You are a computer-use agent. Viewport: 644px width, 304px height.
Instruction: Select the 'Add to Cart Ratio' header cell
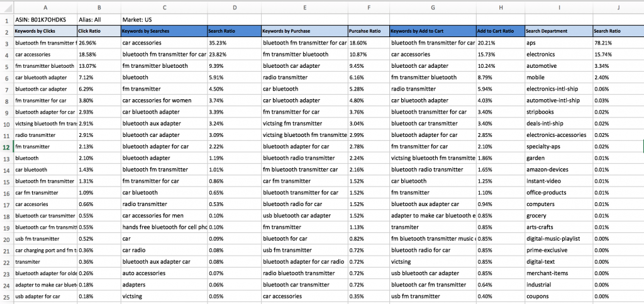pyautogui.click(x=501, y=31)
